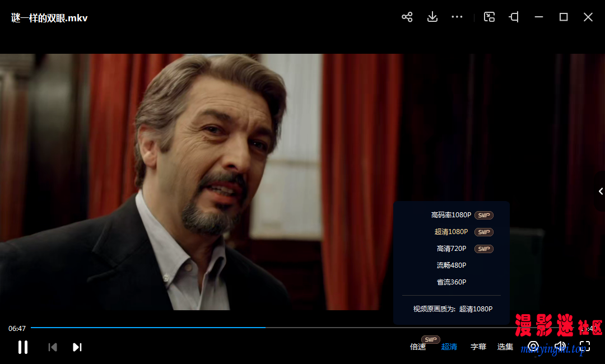Viewport: 605px width, 364px height.
Task: Select 高清720P quality option
Action: coord(451,249)
